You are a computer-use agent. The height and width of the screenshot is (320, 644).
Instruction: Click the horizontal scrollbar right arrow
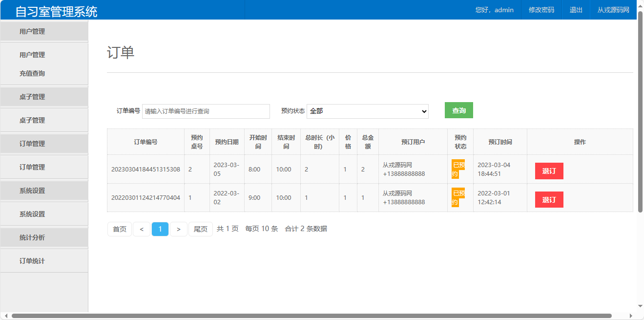click(x=632, y=316)
